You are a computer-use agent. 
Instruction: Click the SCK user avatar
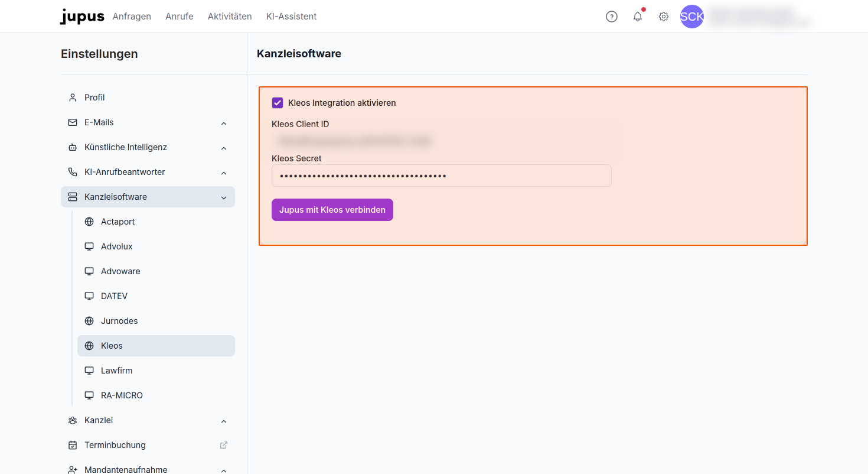pos(692,17)
